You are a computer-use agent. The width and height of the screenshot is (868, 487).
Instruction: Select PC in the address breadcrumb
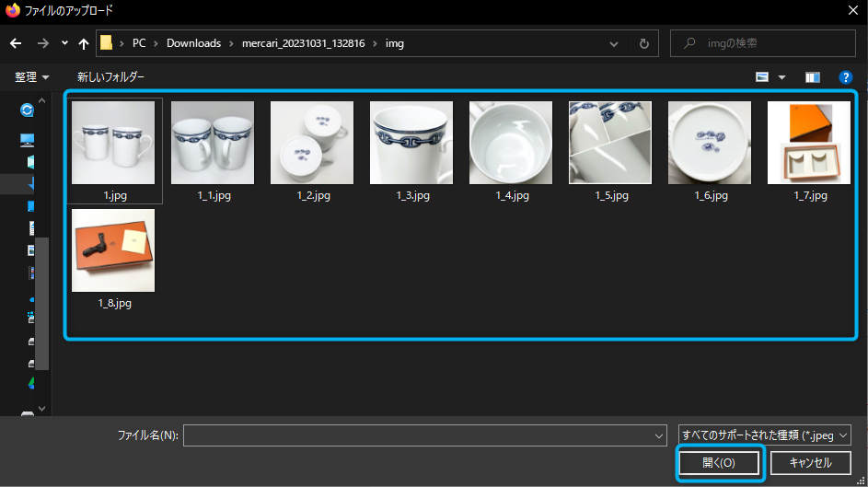click(139, 43)
